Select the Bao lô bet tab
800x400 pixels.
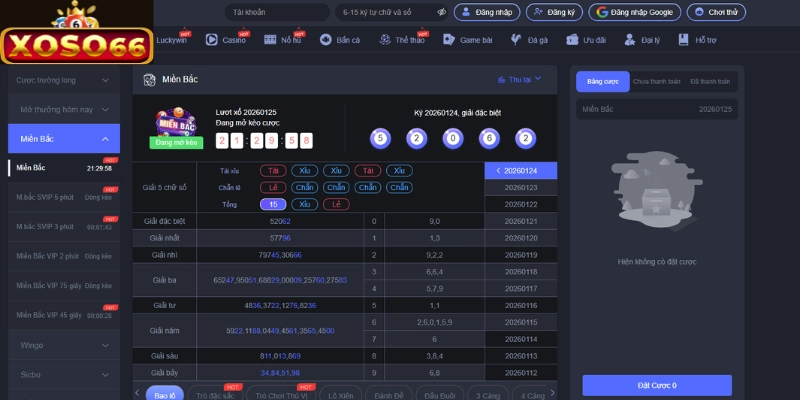165,395
